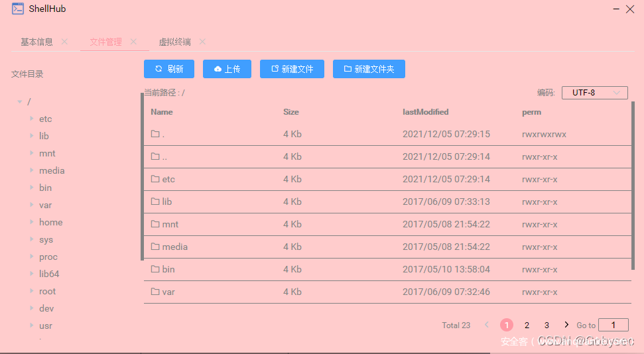Open the UTF-8 encoding dropdown
The image size is (644, 354).
[x=594, y=93]
